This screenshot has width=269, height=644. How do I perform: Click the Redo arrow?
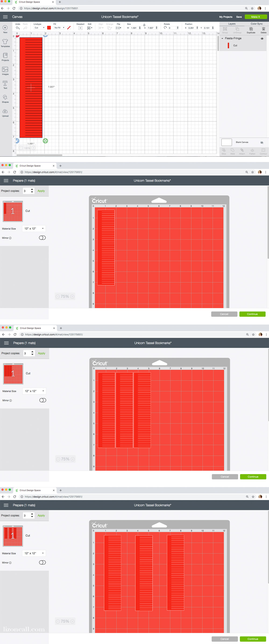pos(25,28)
